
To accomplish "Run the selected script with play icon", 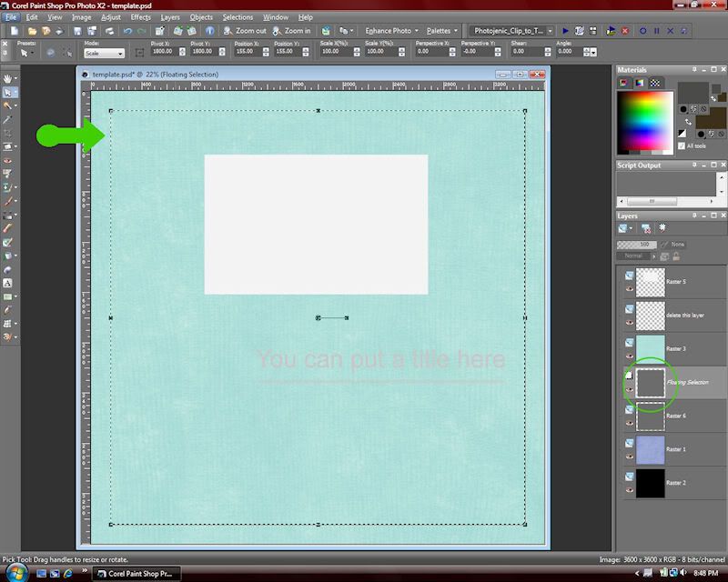I will pos(565,31).
